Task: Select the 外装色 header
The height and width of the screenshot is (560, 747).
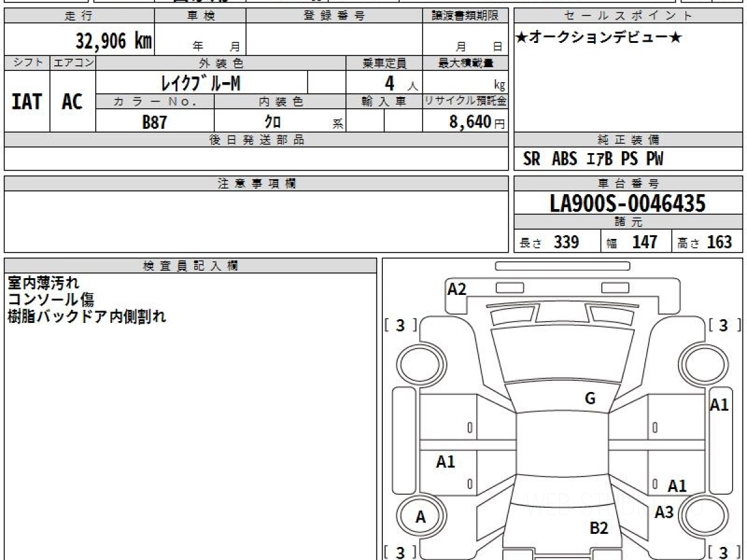Action: pyautogui.click(x=221, y=63)
